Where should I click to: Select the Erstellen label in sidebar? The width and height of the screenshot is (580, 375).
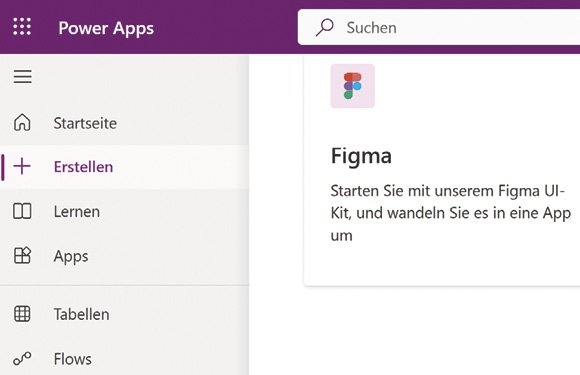(84, 167)
